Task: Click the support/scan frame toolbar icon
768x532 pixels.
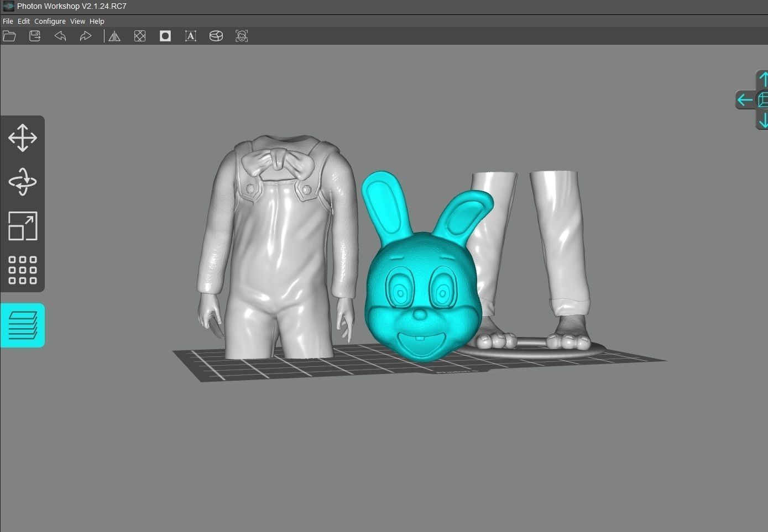Action: (x=242, y=36)
